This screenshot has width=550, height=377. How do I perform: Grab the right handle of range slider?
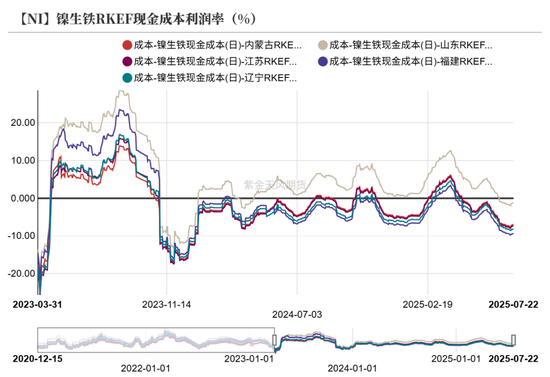[513, 340]
